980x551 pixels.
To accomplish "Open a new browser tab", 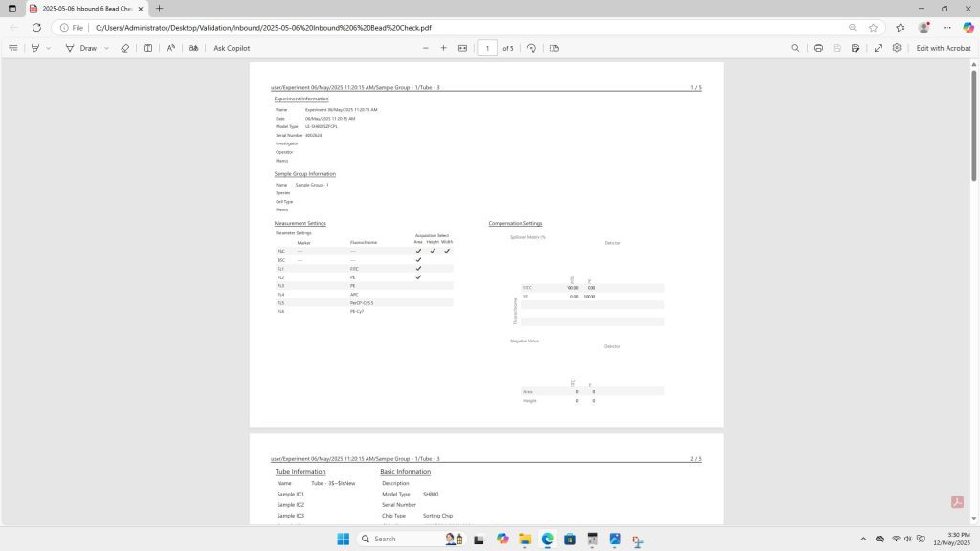I will [x=160, y=9].
